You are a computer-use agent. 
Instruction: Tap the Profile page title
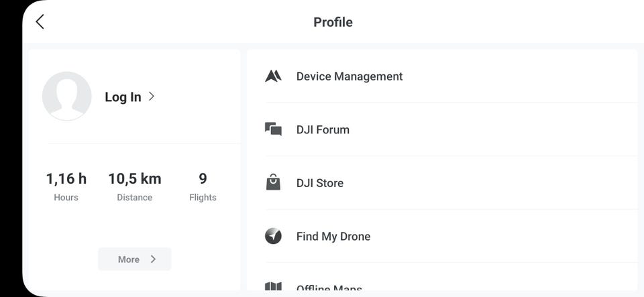click(333, 22)
